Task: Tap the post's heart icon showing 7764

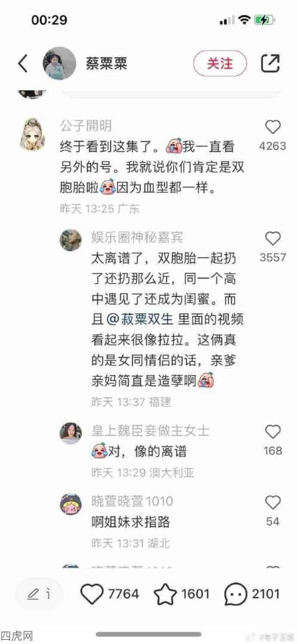Action: click(92, 594)
